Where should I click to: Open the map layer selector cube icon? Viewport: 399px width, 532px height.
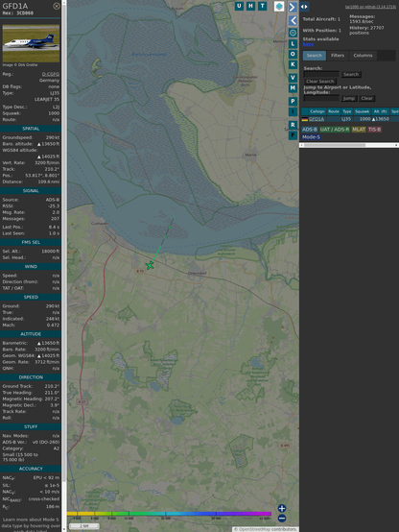click(279, 6)
